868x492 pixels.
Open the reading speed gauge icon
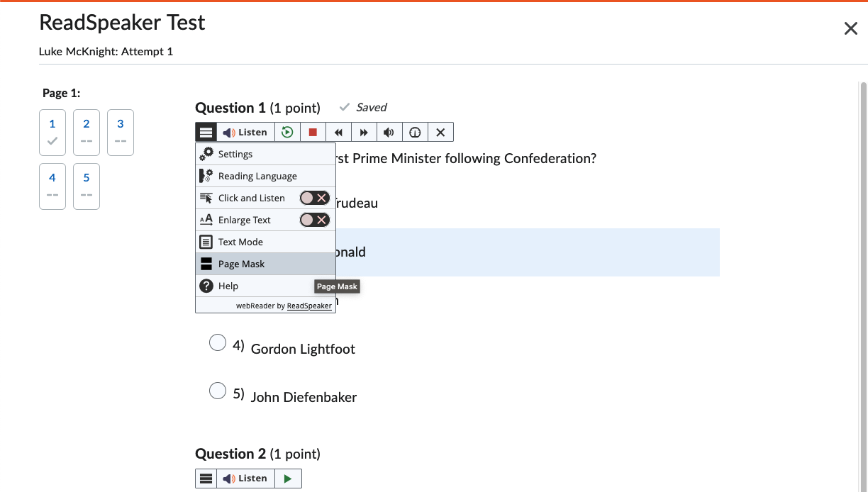(415, 132)
